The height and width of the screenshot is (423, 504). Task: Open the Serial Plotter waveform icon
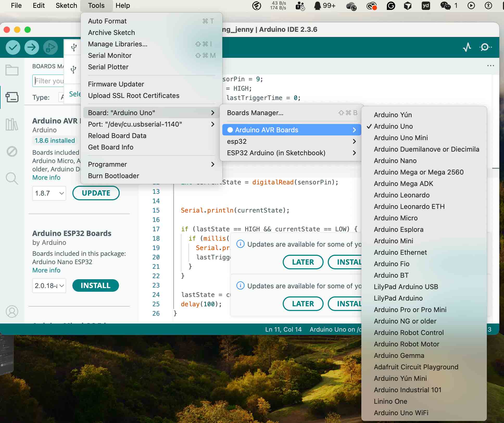pyautogui.click(x=467, y=47)
